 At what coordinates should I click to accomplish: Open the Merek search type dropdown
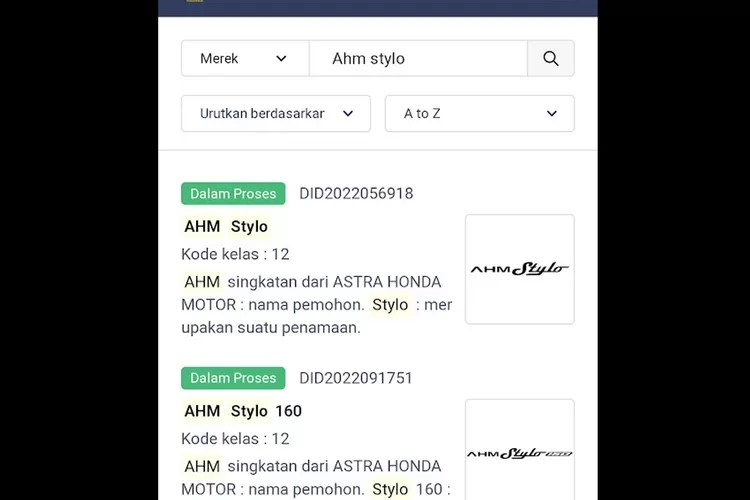pos(244,59)
